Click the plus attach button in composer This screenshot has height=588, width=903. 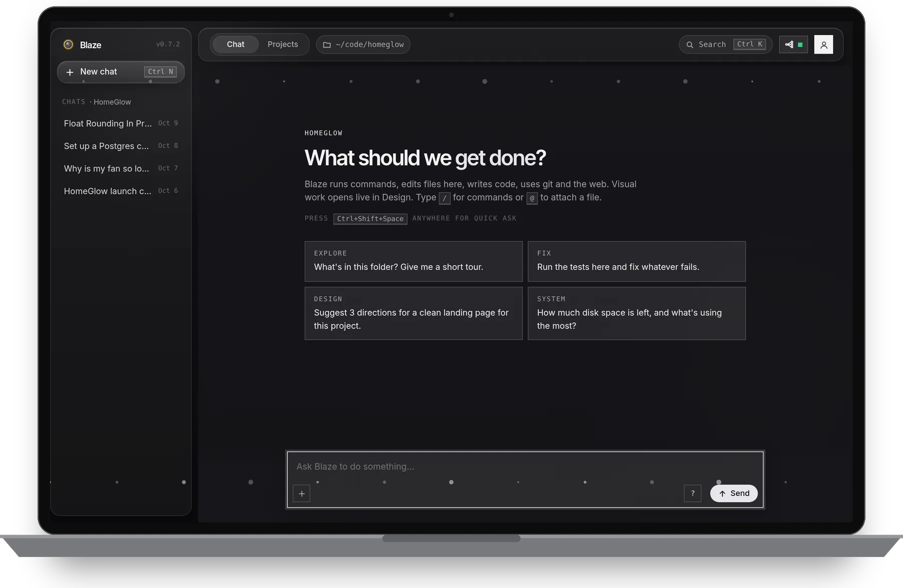302,494
